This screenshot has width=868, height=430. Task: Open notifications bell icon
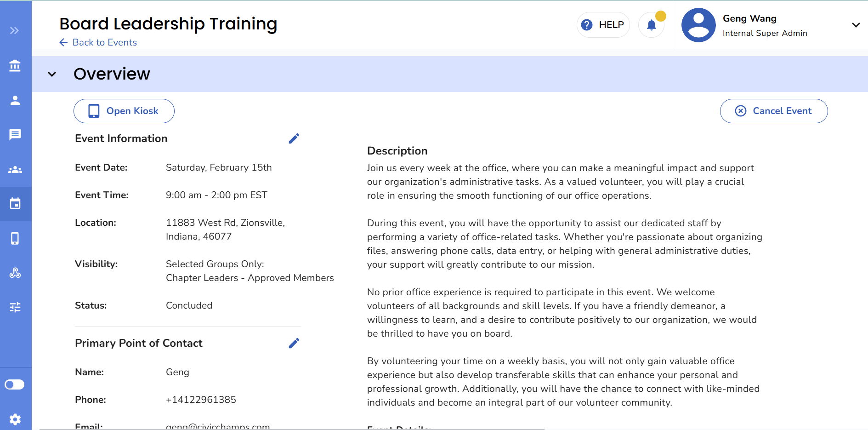pyautogui.click(x=651, y=25)
